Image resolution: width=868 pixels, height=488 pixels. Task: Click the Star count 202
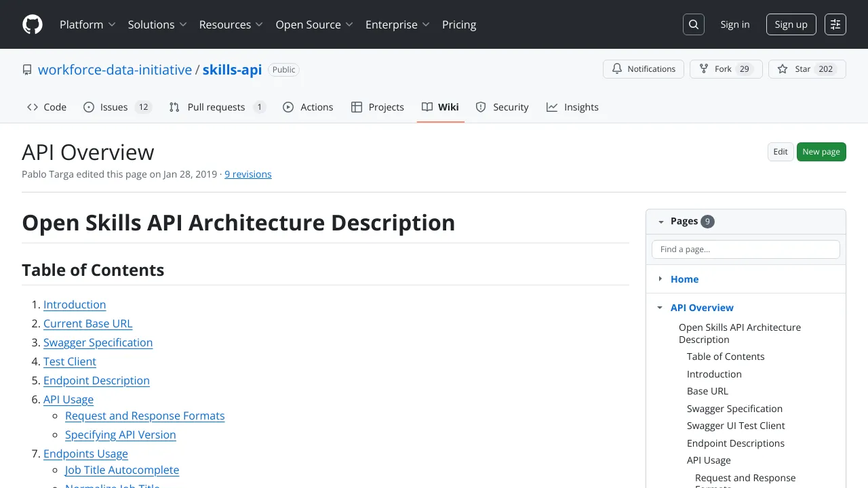(x=825, y=69)
